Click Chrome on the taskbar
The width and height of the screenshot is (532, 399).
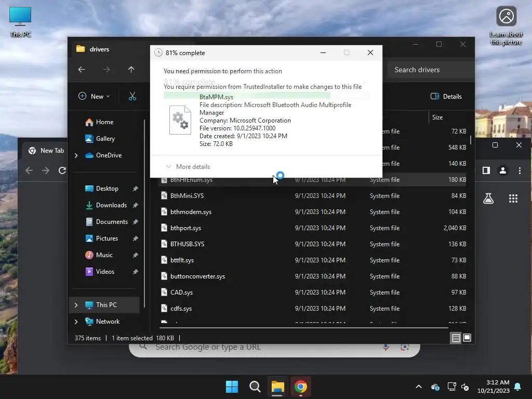pyautogui.click(x=301, y=387)
